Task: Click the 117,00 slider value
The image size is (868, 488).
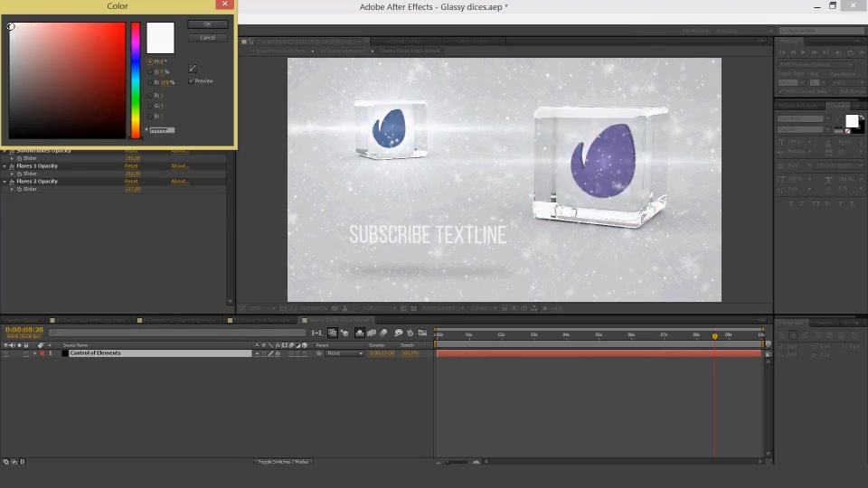Action: point(133,189)
